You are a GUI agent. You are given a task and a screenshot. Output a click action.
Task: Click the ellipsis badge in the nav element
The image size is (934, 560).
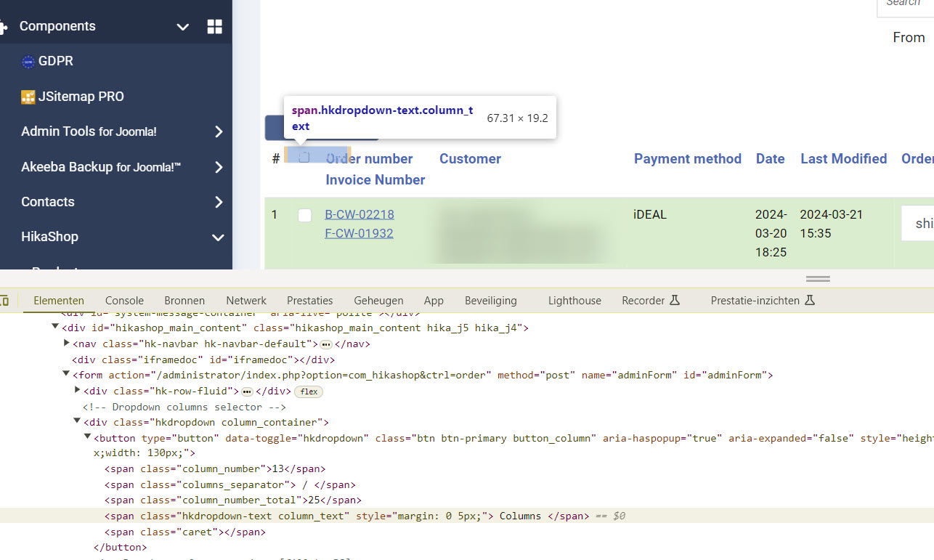(x=326, y=344)
